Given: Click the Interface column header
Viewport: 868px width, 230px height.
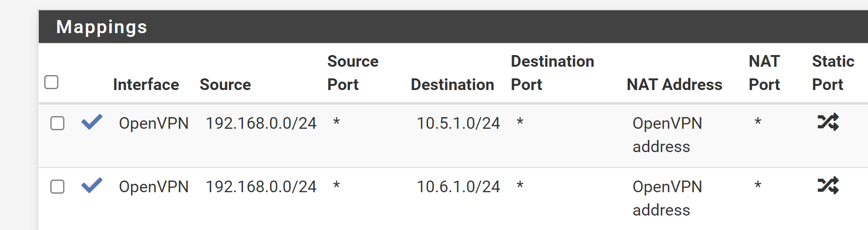Looking at the screenshot, I should pos(146,84).
